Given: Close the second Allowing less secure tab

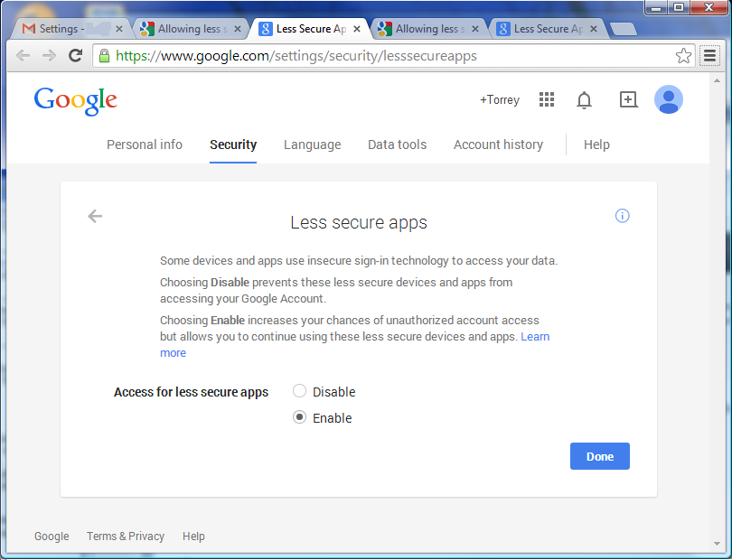Looking at the screenshot, I should point(475,29).
